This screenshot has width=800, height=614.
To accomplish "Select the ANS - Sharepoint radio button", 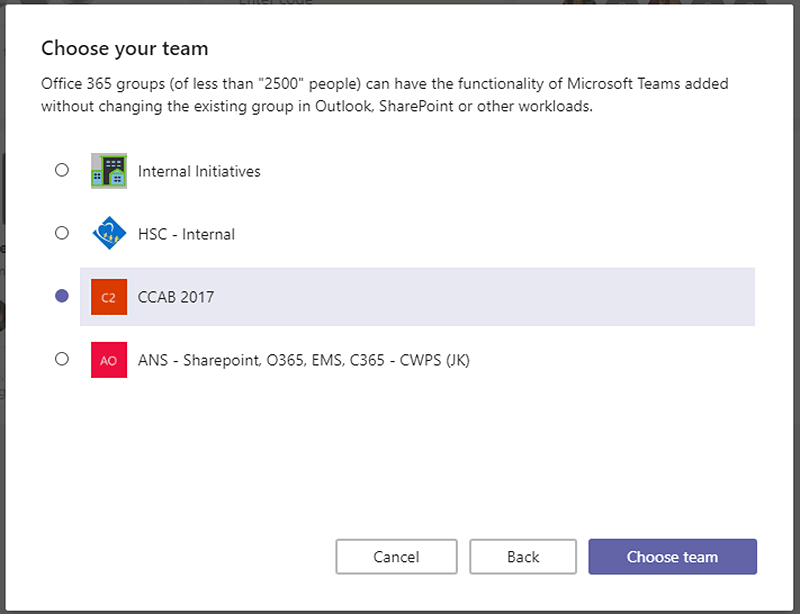I will point(61,360).
